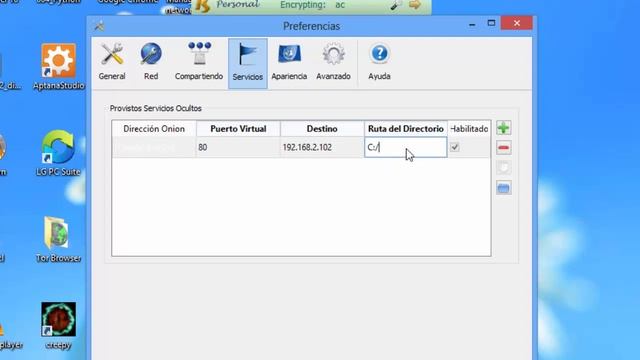
Task: Open the General preferences tab
Action: pos(112,62)
